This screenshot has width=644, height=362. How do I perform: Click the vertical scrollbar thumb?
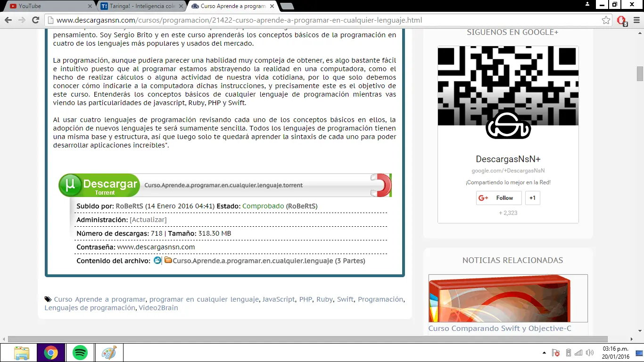640,74
